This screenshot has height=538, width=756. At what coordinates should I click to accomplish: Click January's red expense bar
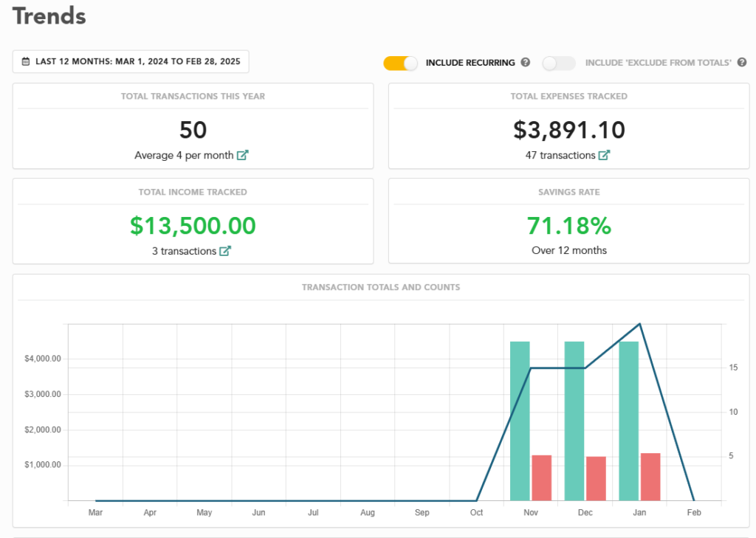[650, 476]
